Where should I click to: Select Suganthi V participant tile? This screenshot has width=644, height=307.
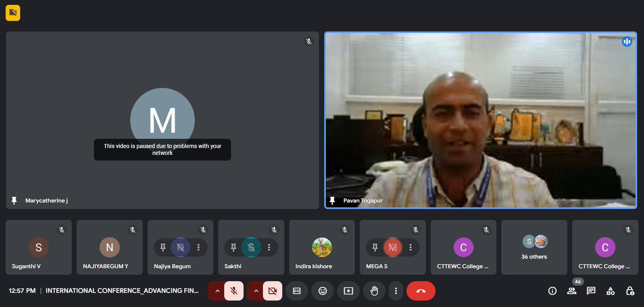tap(39, 247)
